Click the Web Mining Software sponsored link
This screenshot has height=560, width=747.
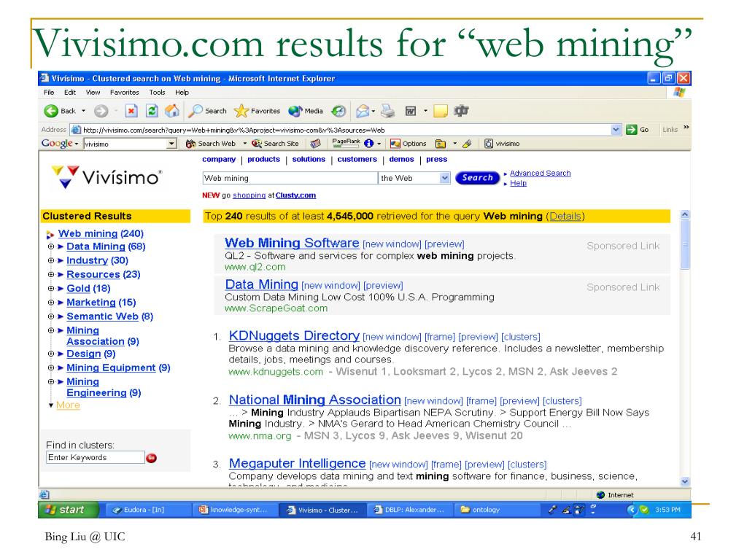coord(292,243)
